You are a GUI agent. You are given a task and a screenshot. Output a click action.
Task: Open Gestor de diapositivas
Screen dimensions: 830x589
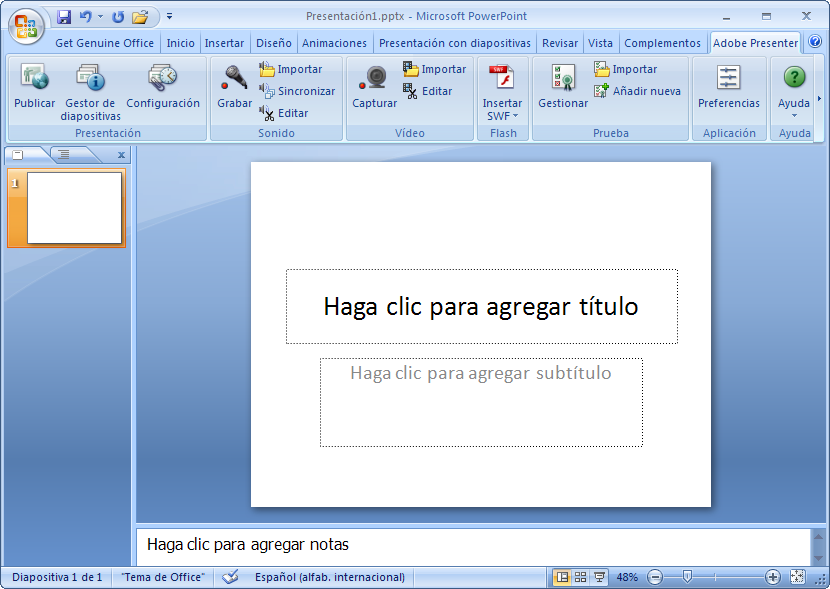pos(91,78)
